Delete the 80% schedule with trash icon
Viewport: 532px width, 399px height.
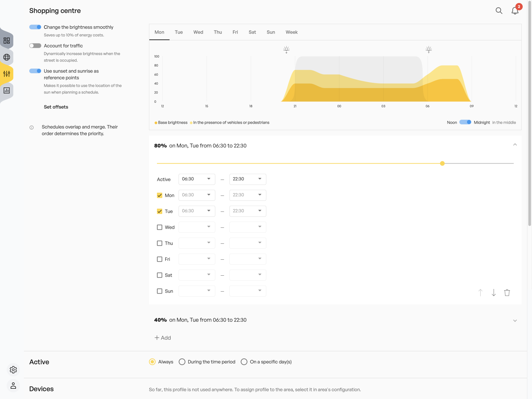click(x=507, y=293)
